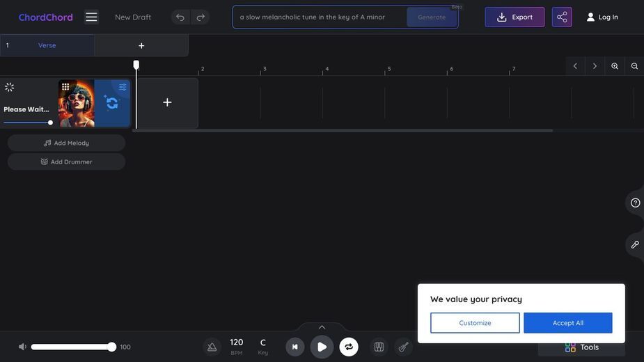
Task: Click the New Draft title
Action: (133, 17)
